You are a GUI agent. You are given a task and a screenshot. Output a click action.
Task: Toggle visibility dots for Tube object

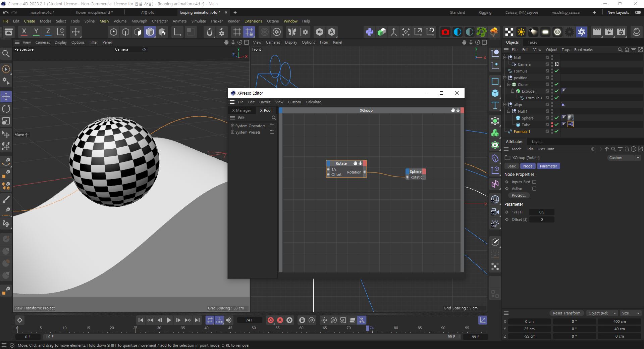click(x=552, y=124)
